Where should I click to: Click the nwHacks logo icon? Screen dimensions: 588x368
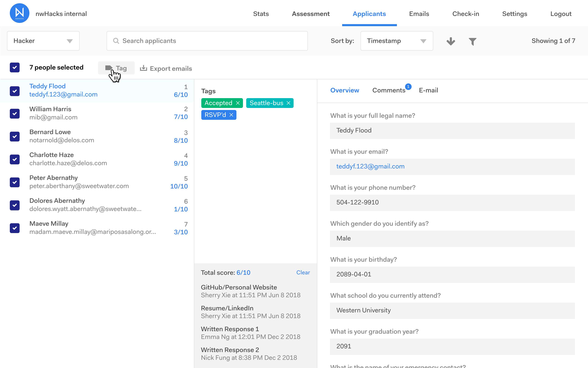(x=19, y=13)
